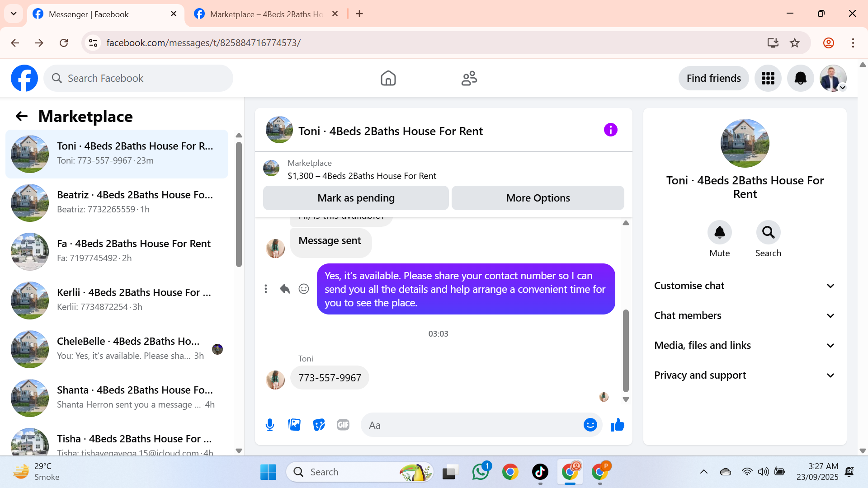
Task: Go to Facebook Home feed icon
Action: coord(388,78)
